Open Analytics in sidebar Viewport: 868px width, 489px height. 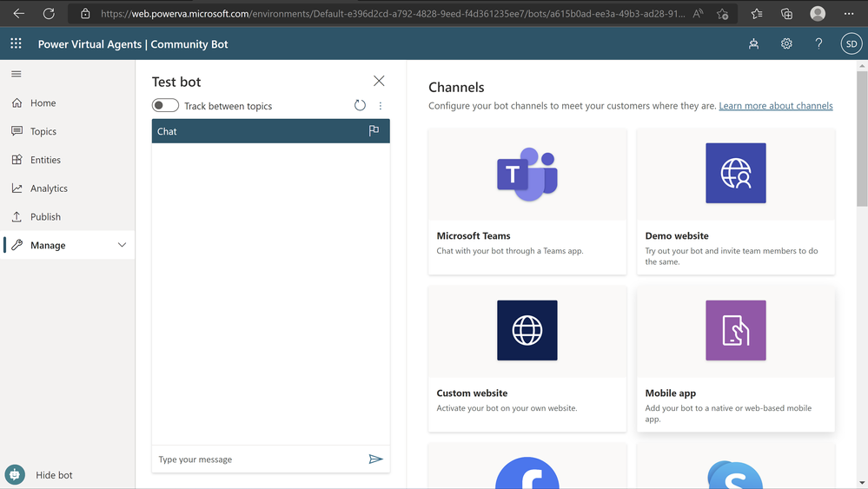coord(68,188)
